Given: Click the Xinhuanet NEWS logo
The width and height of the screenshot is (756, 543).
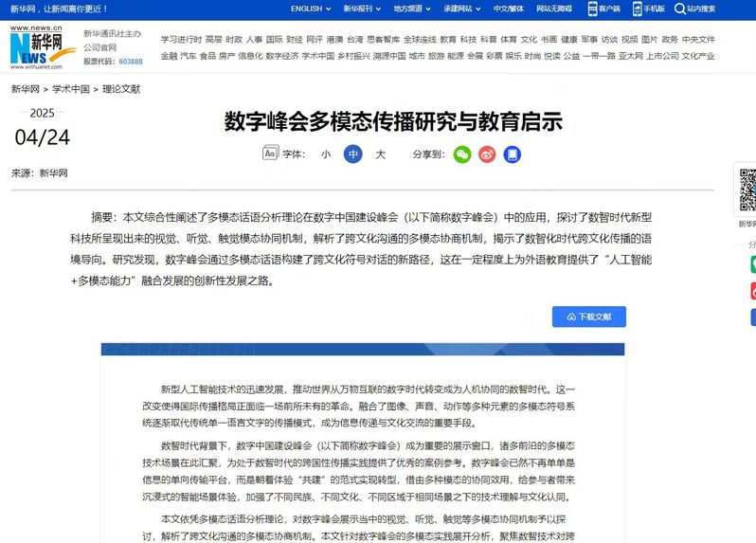Looking at the screenshot, I should 43,47.
